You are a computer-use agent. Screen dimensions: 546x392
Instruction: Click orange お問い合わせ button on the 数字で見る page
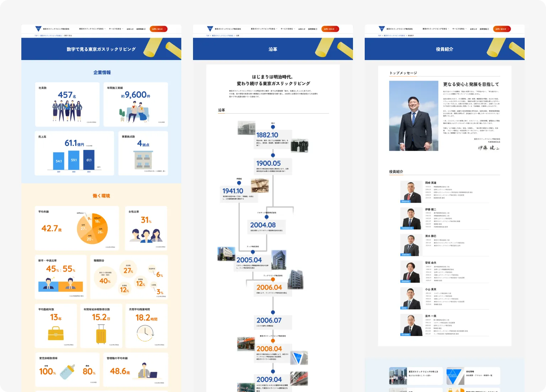click(159, 29)
